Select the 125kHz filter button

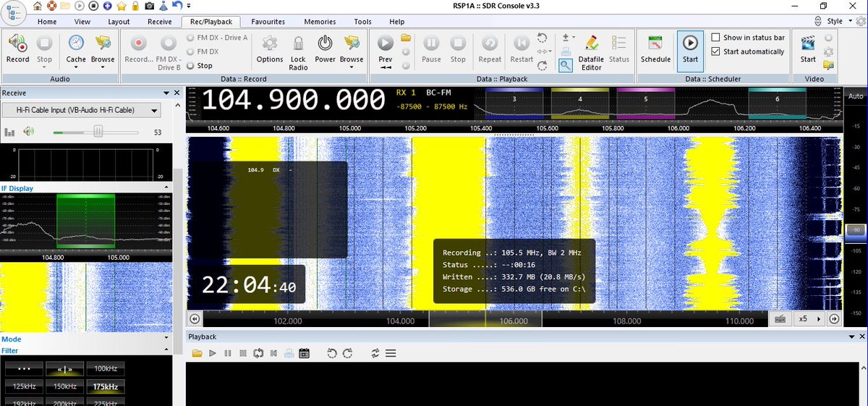pos(24,386)
